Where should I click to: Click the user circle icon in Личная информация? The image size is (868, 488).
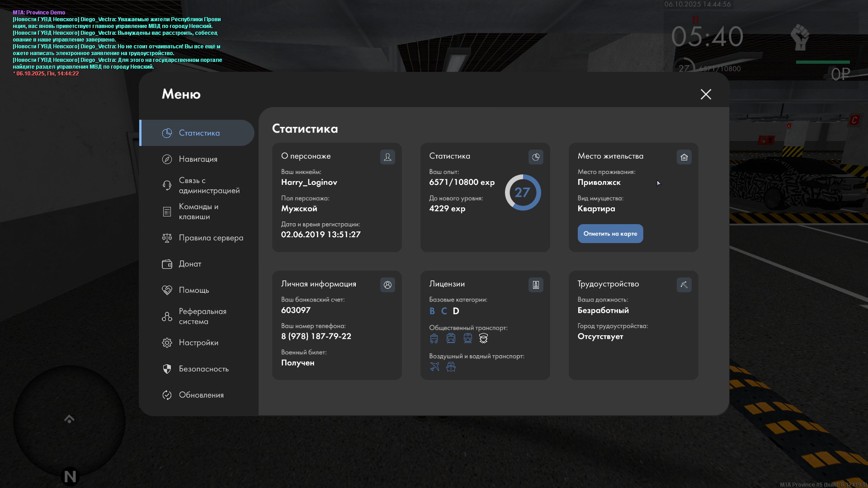(387, 285)
